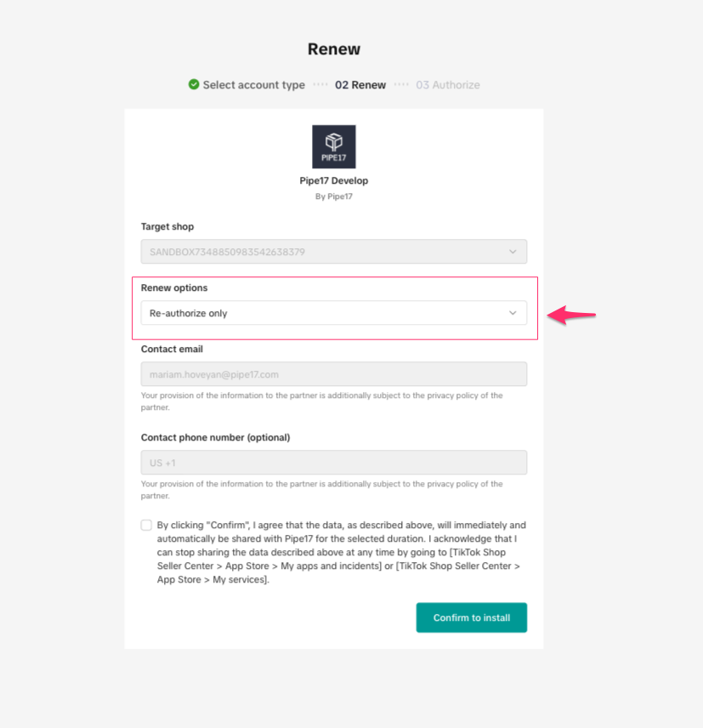The width and height of the screenshot is (703, 728).
Task: Click the Pipe17 Develop app name
Action: pos(333,180)
